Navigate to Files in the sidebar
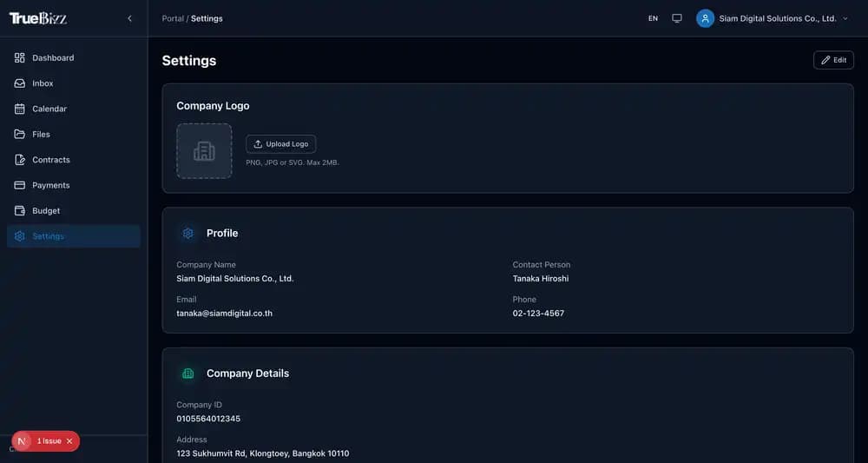868x463 pixels. point(74,134)
